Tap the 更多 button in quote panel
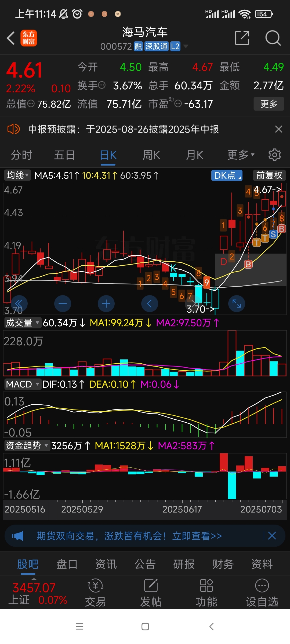The width and height of the screenshot is (290, 644). pyautogui.click(x=269, y=104)
